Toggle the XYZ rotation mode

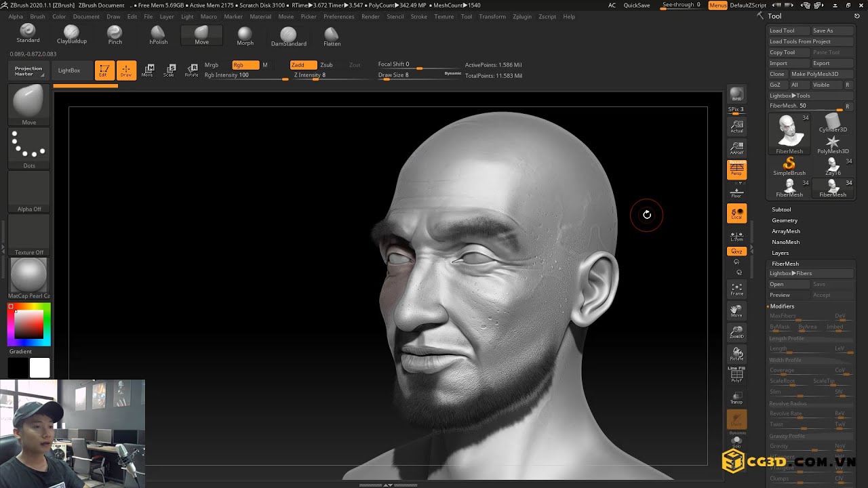pos(736,251)
